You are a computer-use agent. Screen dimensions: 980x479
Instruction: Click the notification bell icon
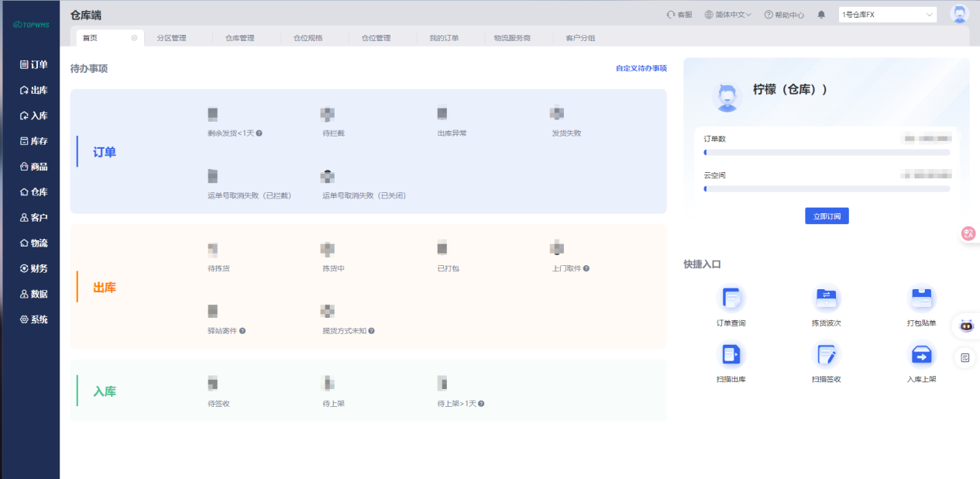pyautogui.click(x=821, y=15)
